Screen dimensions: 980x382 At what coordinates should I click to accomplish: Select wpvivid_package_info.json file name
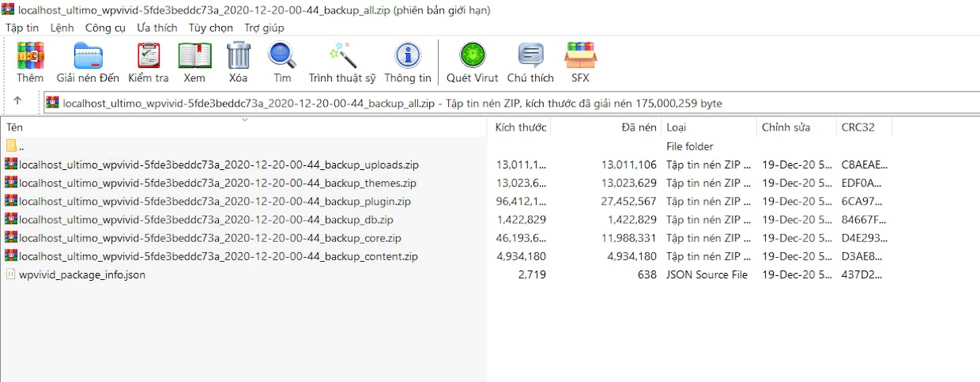[82, 274]
